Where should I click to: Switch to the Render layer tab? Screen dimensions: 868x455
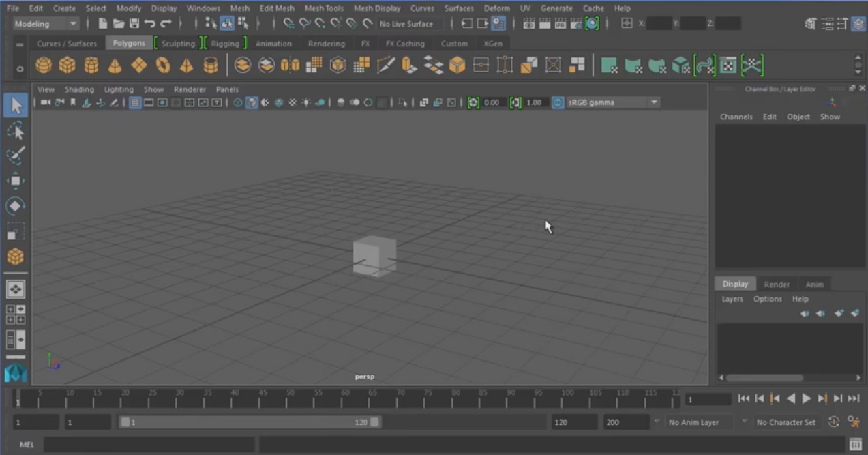tap(777, 284)
